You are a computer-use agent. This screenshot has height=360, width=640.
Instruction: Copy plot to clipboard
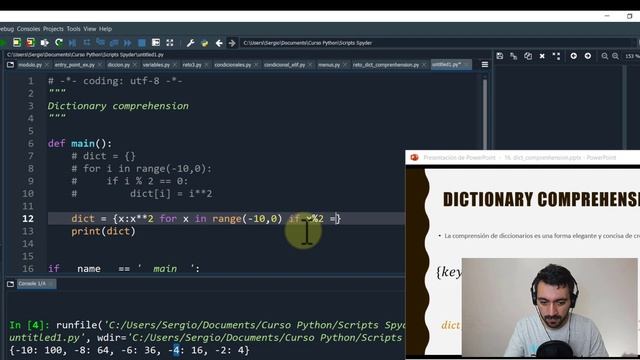click(528, 56)
